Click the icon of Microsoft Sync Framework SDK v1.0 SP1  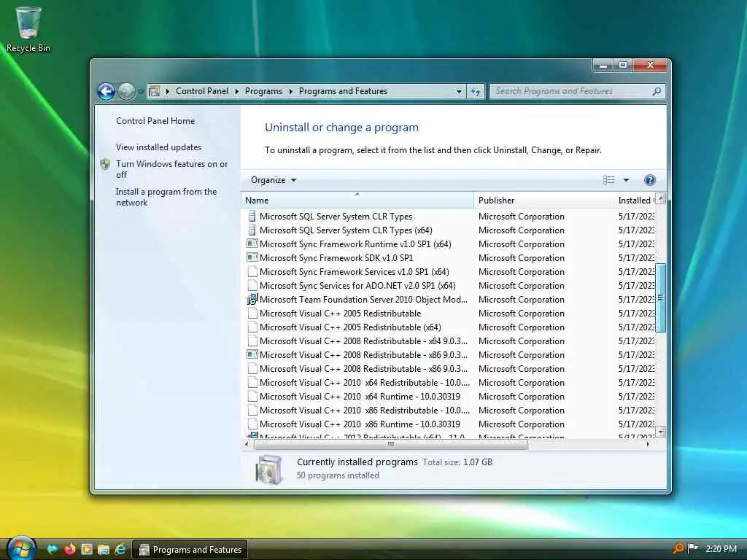click(x=252, y=257)
